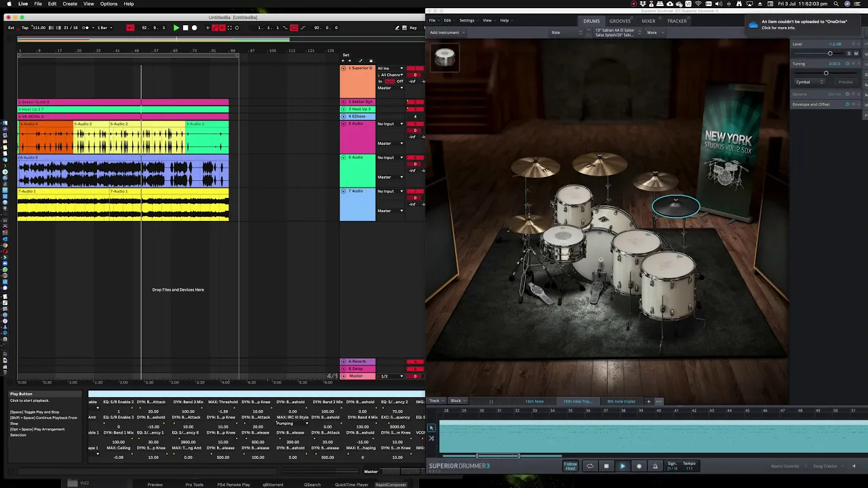Toggle track 5 activator button
868x488 pixels.
tap(415, 124)
